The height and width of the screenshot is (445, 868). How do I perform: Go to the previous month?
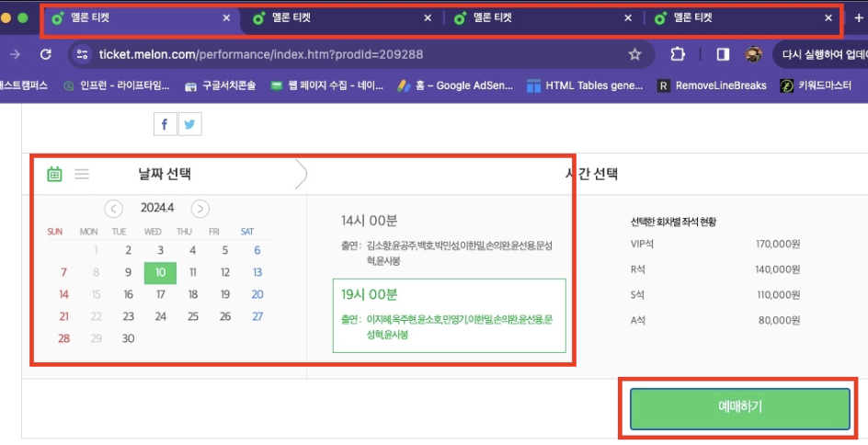click(x=113, y=209)
